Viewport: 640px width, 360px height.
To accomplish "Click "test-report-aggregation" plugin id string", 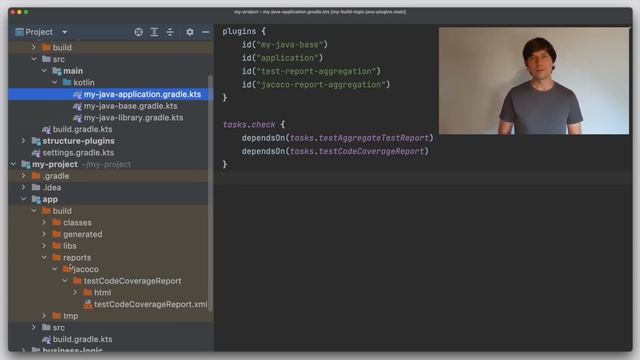I will coord(316,71).
